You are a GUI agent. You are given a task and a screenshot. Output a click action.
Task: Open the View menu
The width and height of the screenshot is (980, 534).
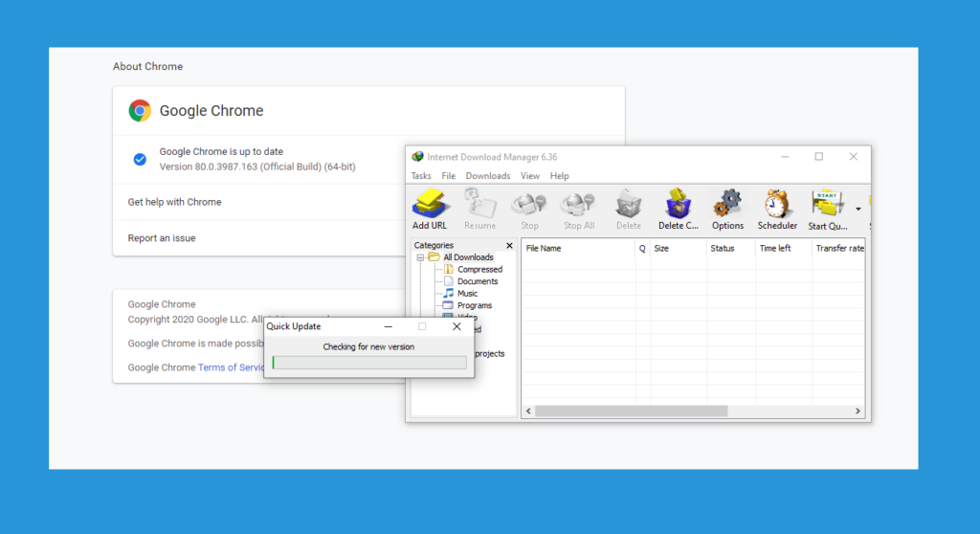point(530,176)
